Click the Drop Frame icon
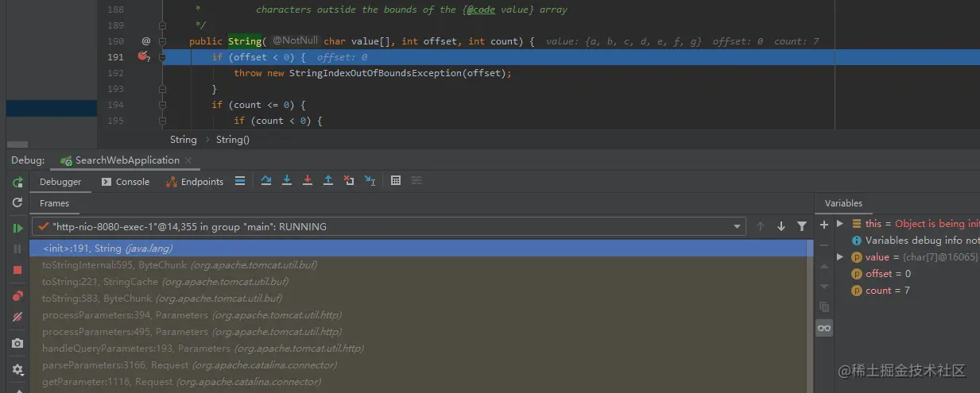 pos(349,181)
